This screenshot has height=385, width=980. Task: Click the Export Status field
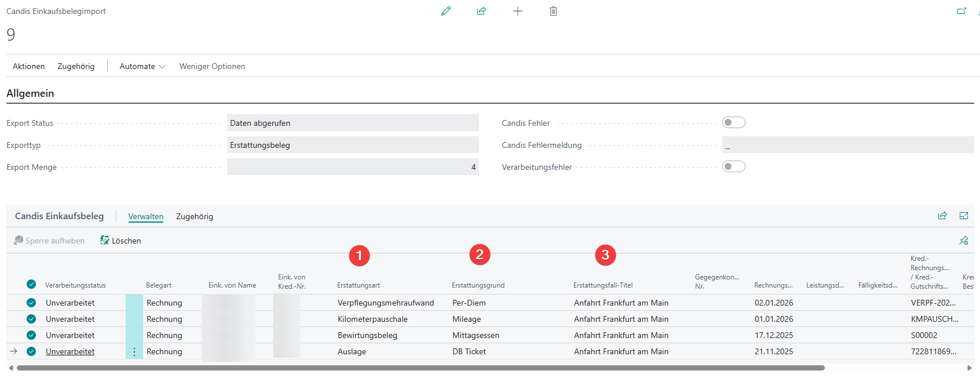352,123
